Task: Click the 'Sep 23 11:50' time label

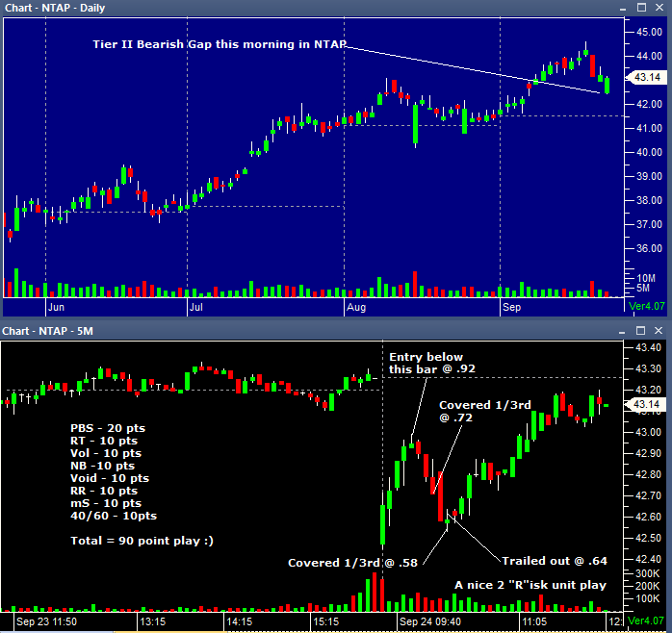Action: click(x=47, y=621)
